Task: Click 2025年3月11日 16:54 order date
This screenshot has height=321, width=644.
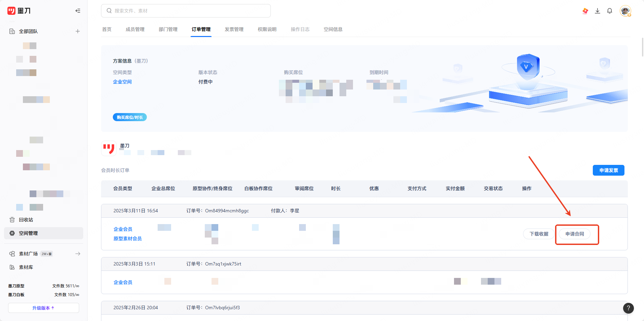Action: (x=136, y=211)
